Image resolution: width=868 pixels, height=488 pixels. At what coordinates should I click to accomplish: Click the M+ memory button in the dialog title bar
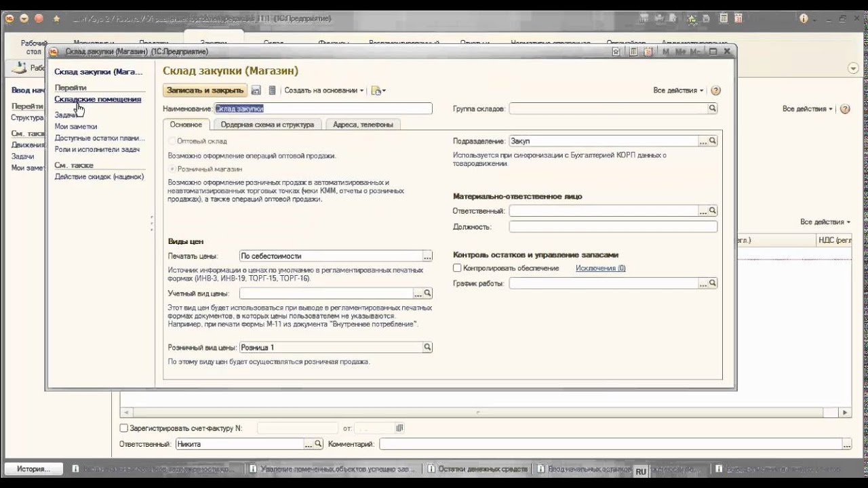click(680, 52)
